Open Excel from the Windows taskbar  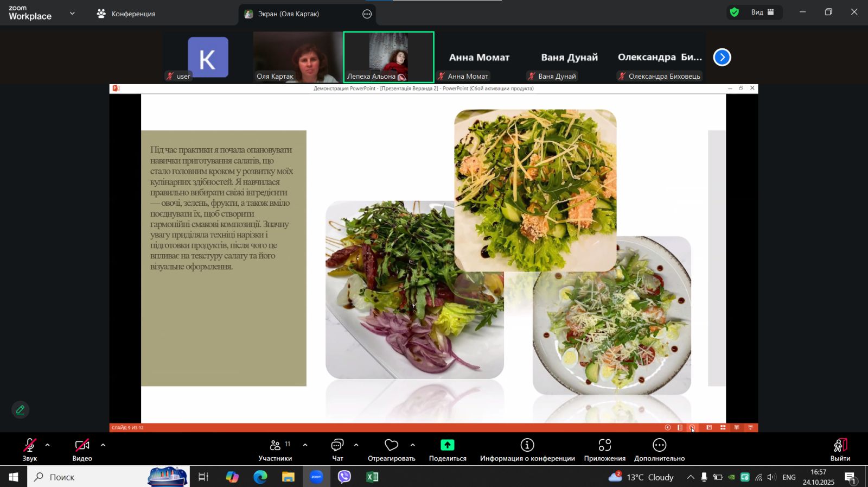(372, 477)
